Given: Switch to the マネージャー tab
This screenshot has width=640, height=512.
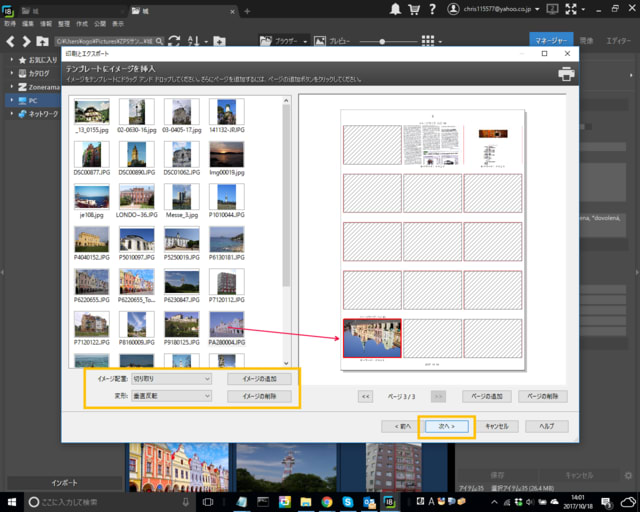Looking at the screenshot, I should pyautogui.click(x=551, y=41).
